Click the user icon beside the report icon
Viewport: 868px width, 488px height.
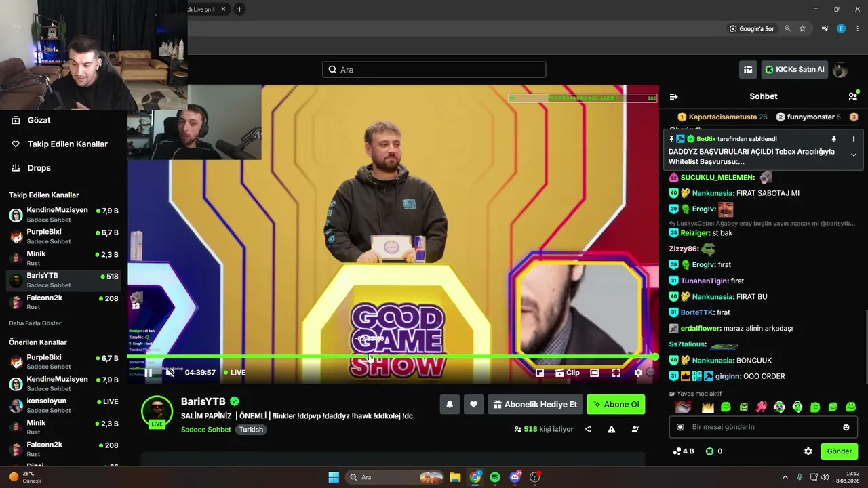[635, 429]
